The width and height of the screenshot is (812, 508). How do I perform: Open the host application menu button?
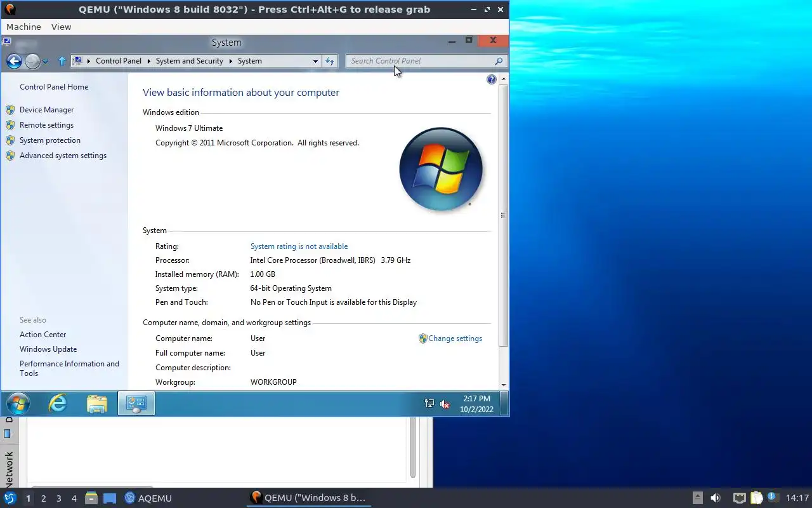10,498
